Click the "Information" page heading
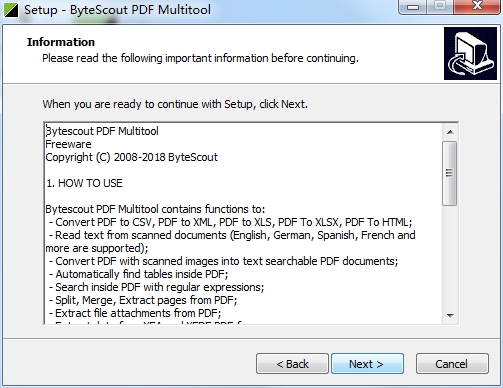This screenshot has height=388, width=503. [61, 42]
